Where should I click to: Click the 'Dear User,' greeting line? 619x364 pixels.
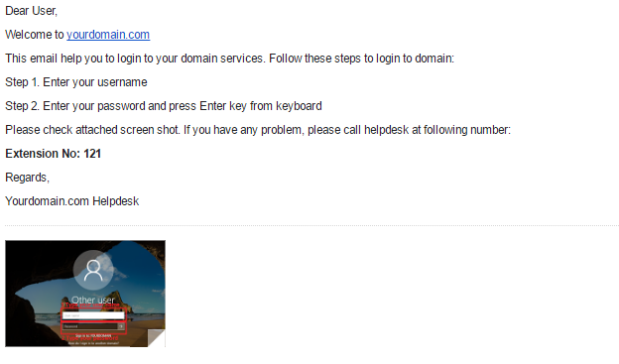pyautogui.click(x=31, y=11)
